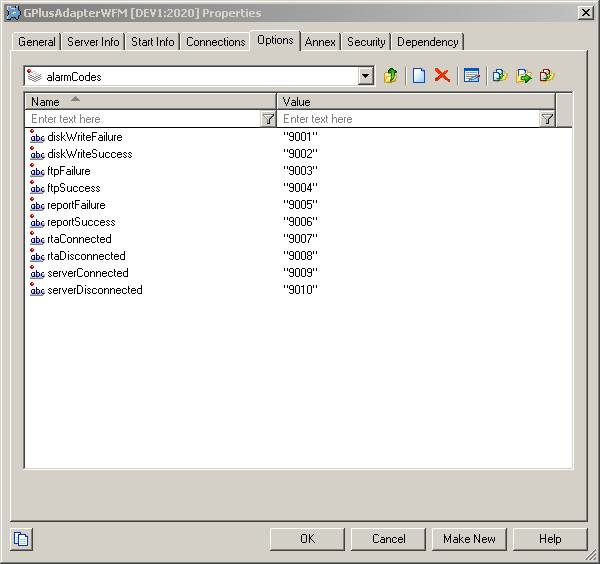The height and width of the screenshot is (564, 600).
Task: Create a new section/option with the blank page icon
Action: pos(419,75)
